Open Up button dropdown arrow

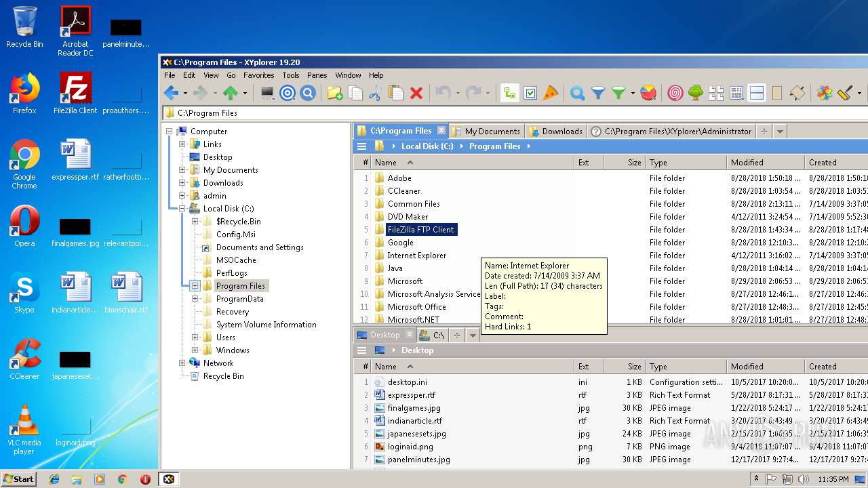coord(245,94)
